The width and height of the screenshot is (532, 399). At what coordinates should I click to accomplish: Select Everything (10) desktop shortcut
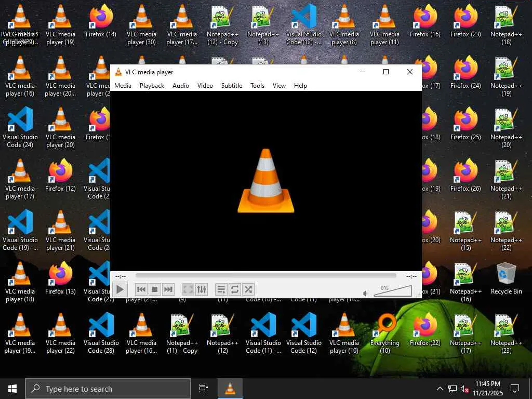tap(384, 334)
